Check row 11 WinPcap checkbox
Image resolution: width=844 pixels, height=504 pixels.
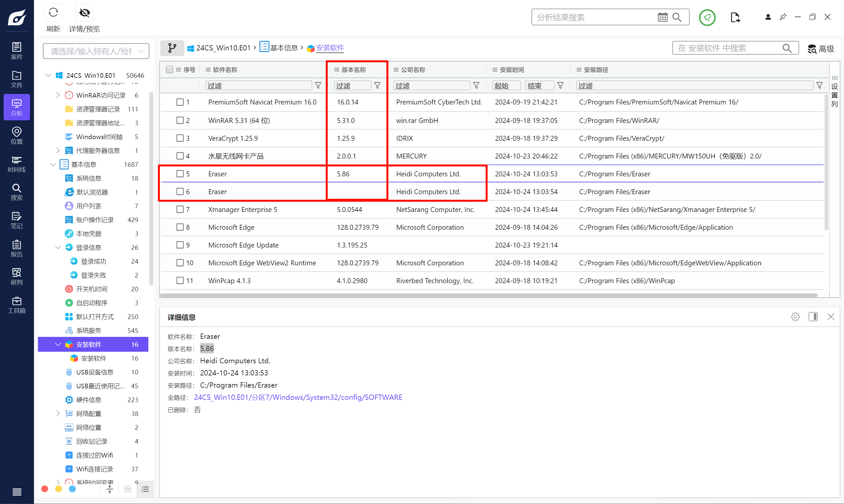[180, 281]
